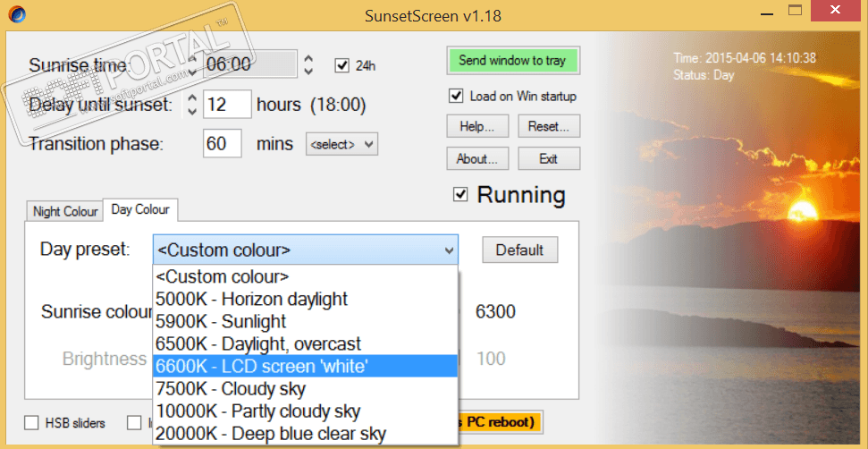Enable the HSB sliders checkbox
The height and width of the screenshot is (449, 868).
(x=31, y=423)
